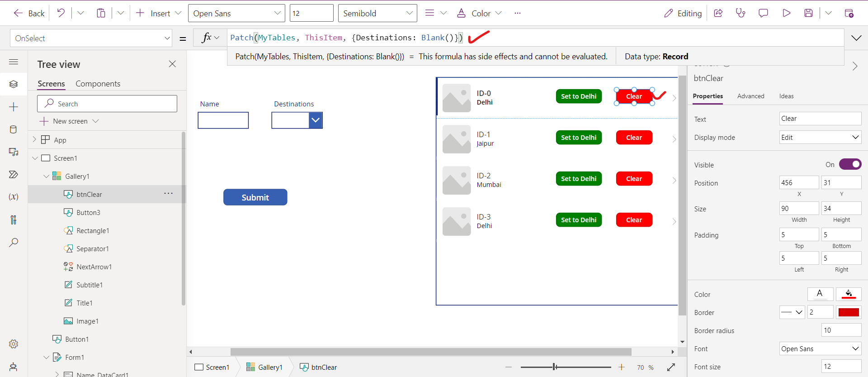Open the Comments icon
This screenshot has width=868, height=377.
[x=763, y=13]
